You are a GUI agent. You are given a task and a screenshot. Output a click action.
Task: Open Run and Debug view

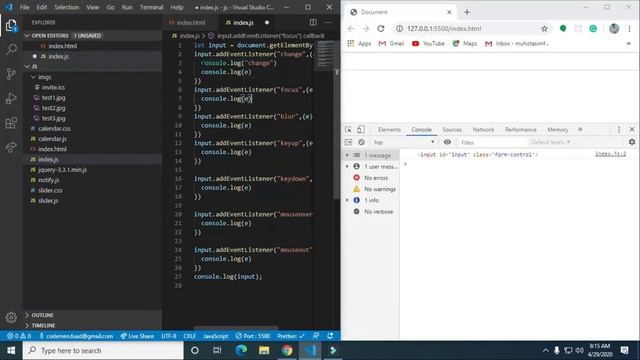[11, 98]
